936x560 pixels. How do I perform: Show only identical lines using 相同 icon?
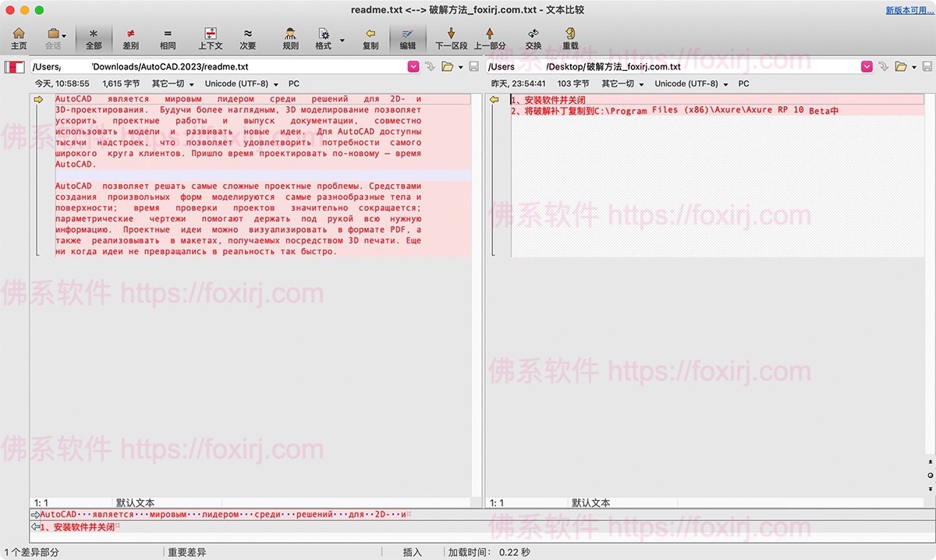[x=167, y=37]
